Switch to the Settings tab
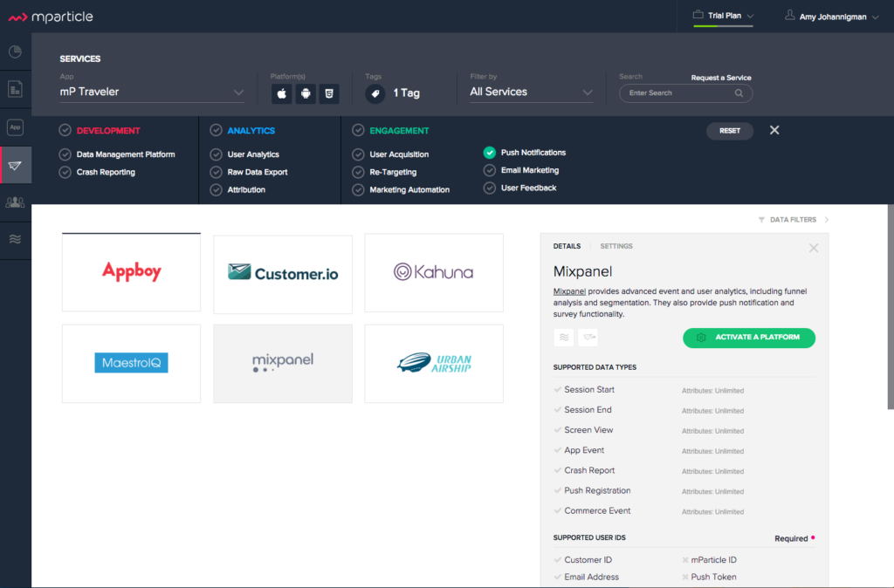Viewport: 894px width, 588px height. [616, 246]
